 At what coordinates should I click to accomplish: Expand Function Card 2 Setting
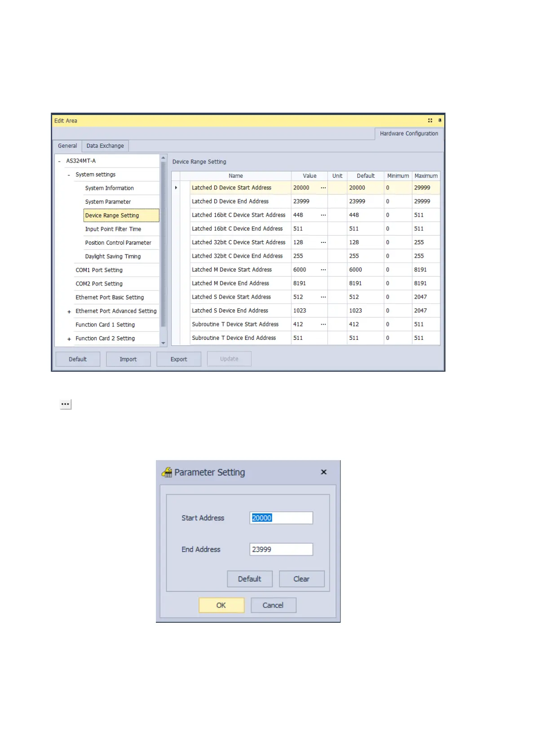coord(69,339)
